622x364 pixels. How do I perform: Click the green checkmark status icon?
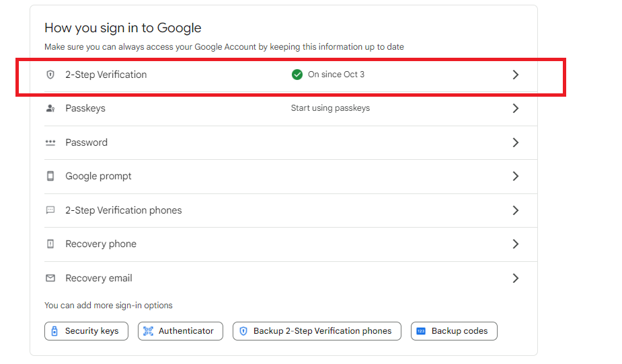[x=297, y=75]
